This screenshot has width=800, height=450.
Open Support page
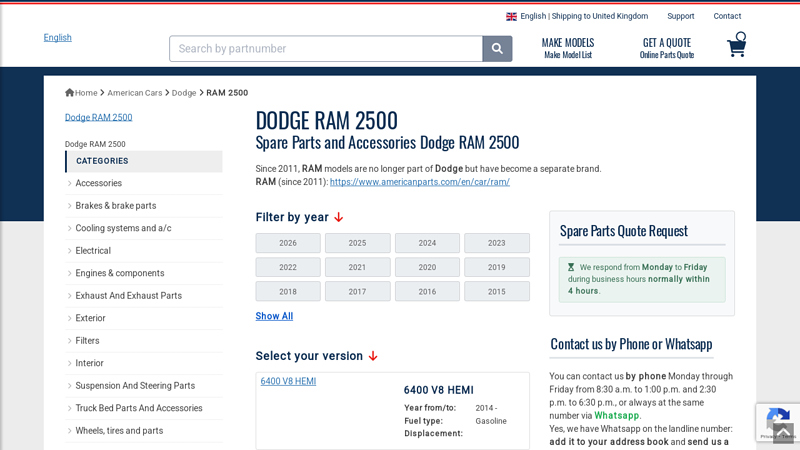click(681, 16)
